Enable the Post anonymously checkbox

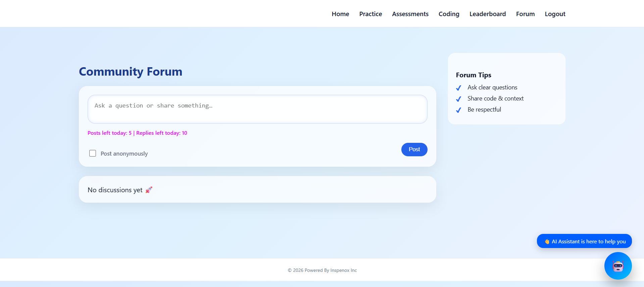click(x=93, y=153)
